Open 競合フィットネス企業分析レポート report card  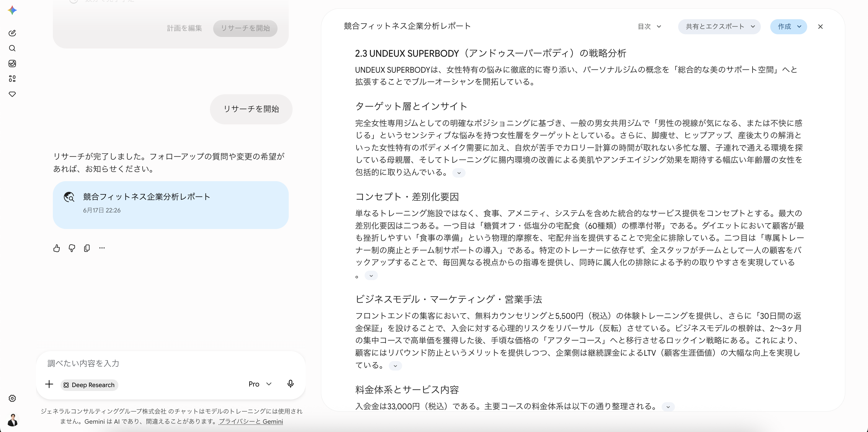(x=171, y=205)
